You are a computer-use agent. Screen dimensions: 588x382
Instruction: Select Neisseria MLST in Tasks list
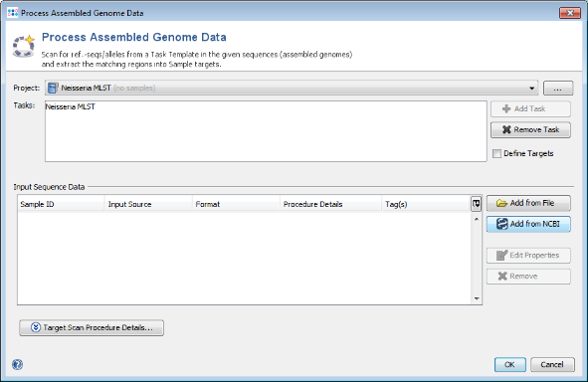[x=70, y=106]
